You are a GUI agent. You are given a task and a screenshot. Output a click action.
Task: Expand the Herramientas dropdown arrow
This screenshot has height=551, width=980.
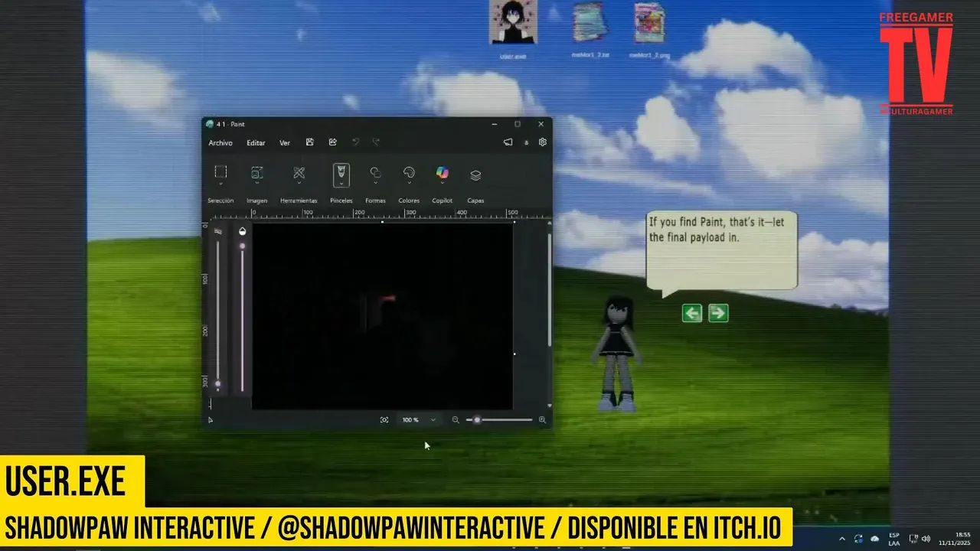pos(299,184)
